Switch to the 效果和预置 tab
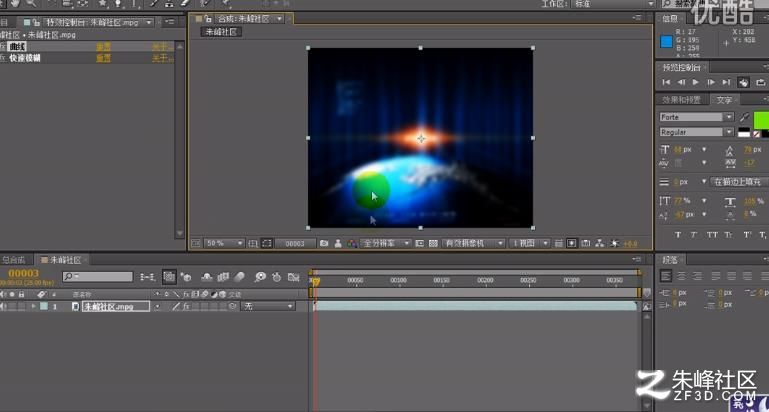 pyautogui.click(x=682, y=100)
